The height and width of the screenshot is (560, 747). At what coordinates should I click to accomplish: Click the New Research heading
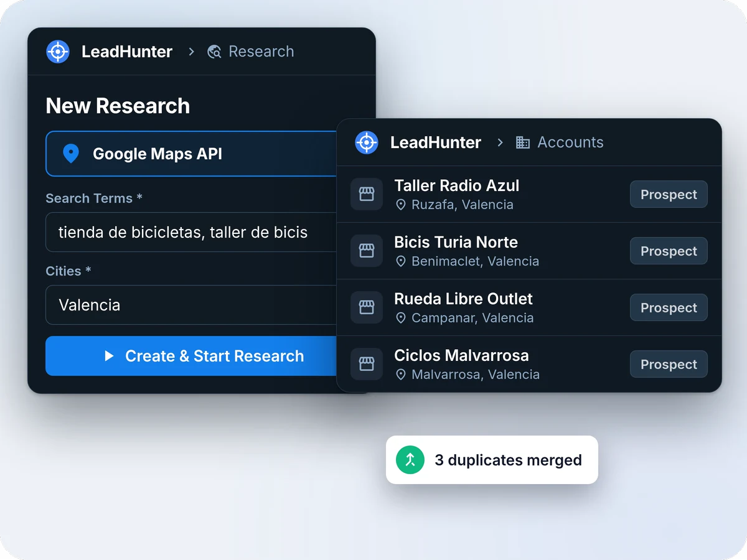118,106
